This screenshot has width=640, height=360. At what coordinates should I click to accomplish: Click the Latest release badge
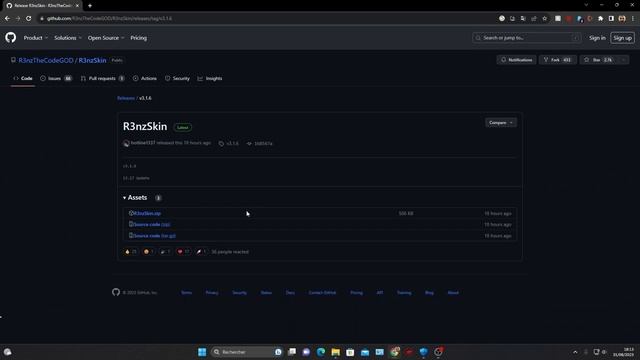182,127
